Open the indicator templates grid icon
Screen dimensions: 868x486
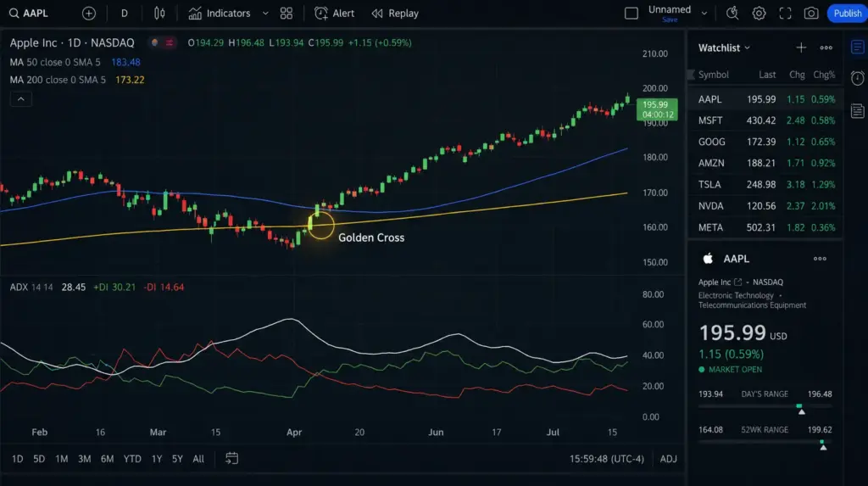point(287,14)
